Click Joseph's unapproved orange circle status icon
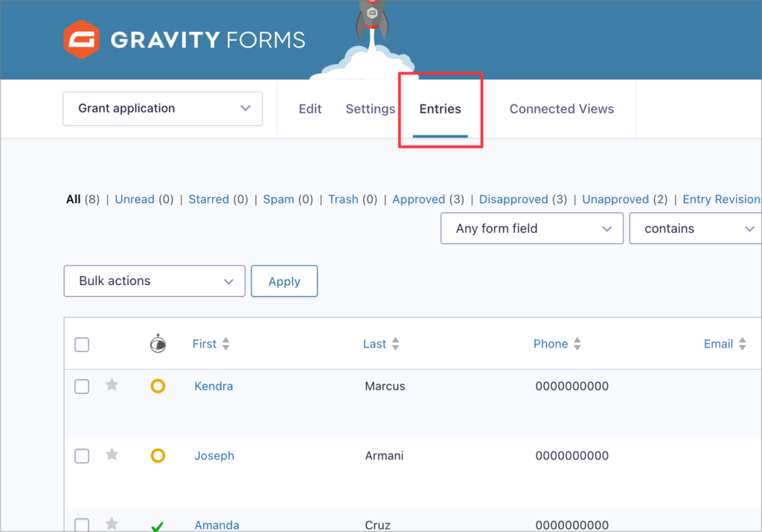Viewport: 762px width, 532px height. (158, 455)
